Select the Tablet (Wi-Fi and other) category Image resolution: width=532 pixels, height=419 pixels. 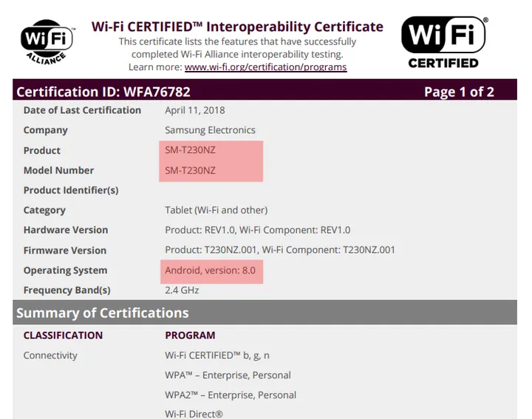coord(216,210)
